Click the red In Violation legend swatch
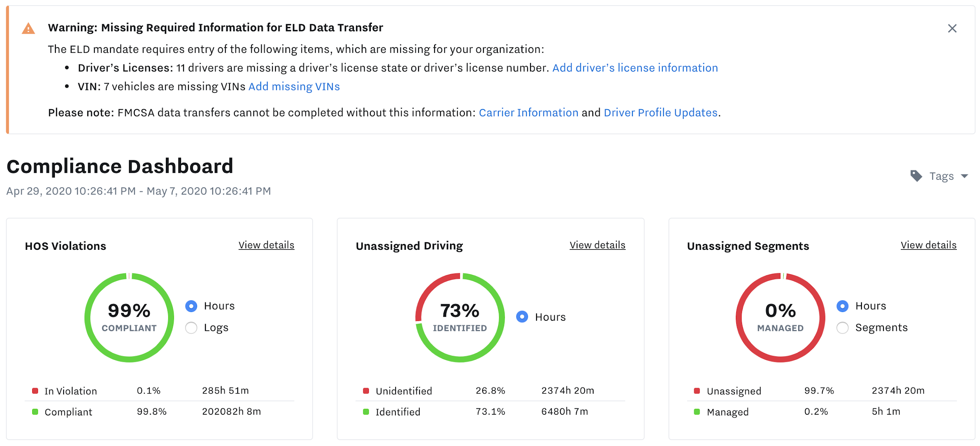 35,390
